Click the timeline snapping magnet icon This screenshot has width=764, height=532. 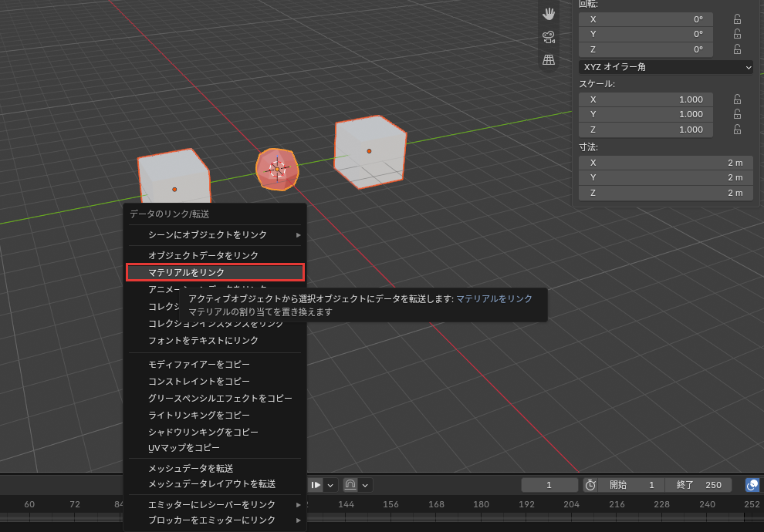click(350, 485)
